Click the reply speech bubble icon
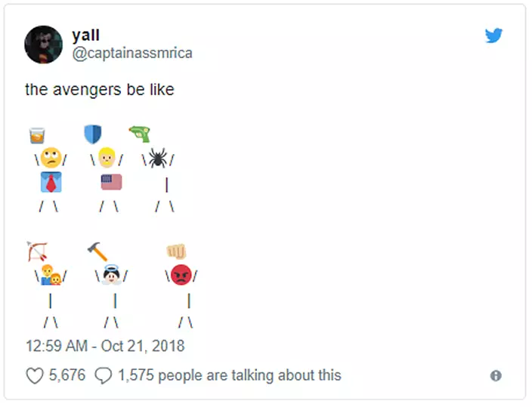This screenshot has width=532, height=407. pos(104,375)
